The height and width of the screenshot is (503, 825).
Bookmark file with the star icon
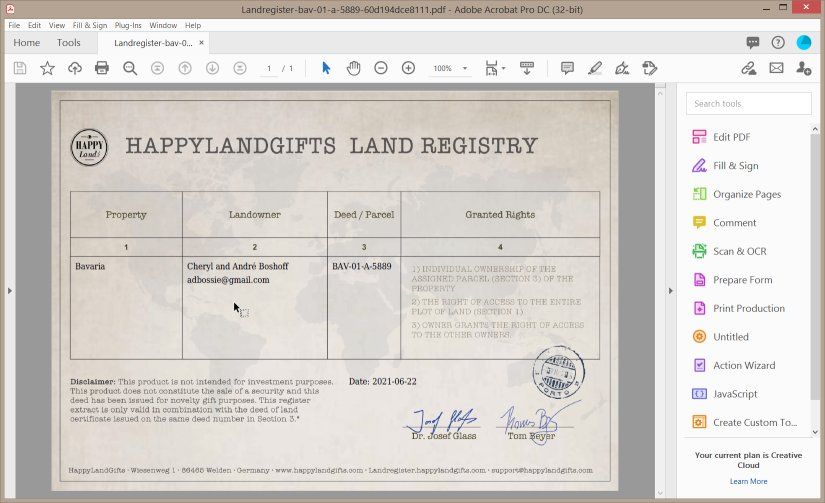pos(47,68)
